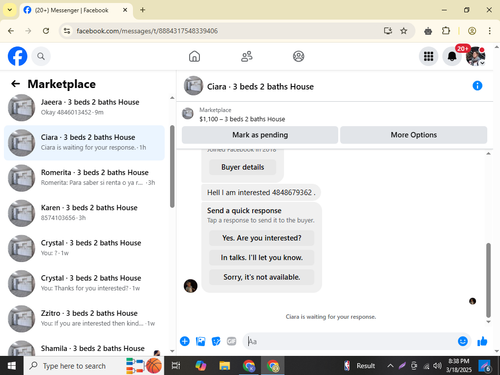
Task: Open the install app icon in address bar
Action: [x=388, y=31]
